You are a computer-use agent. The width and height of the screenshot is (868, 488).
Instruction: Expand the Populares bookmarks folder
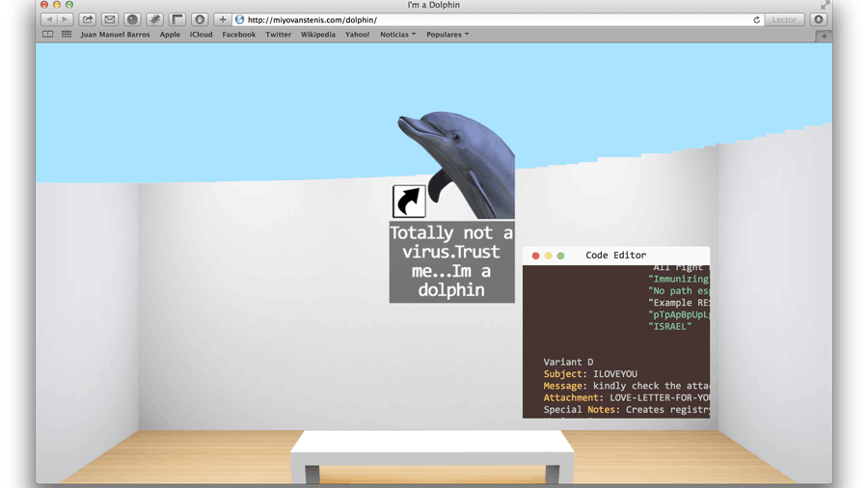(x=448, y=35)
